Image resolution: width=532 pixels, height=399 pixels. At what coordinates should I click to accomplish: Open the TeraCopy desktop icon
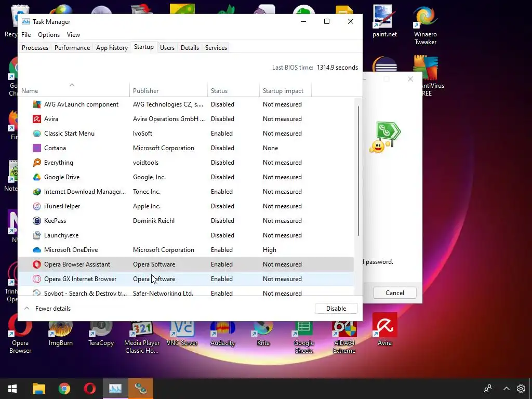(101, 333)
